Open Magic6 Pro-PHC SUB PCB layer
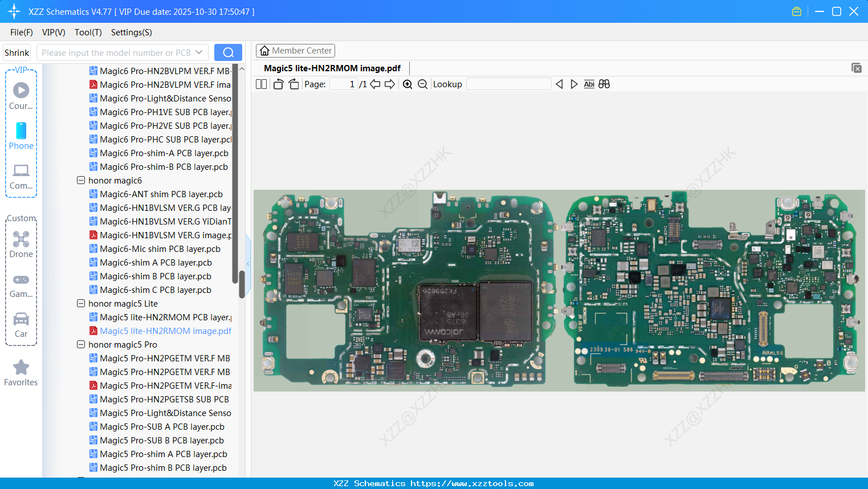The width and height of the screenshot is (868, 489). [x=160, y=139]
